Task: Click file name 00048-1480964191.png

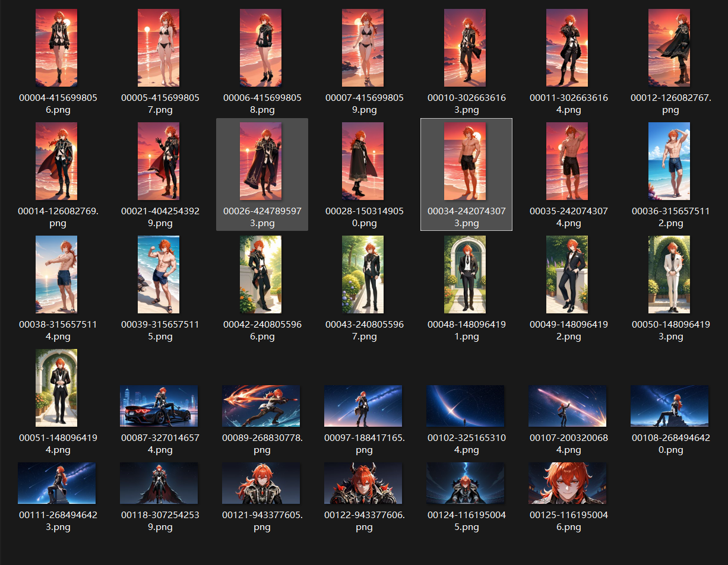Action: click(x=466, y=331)
